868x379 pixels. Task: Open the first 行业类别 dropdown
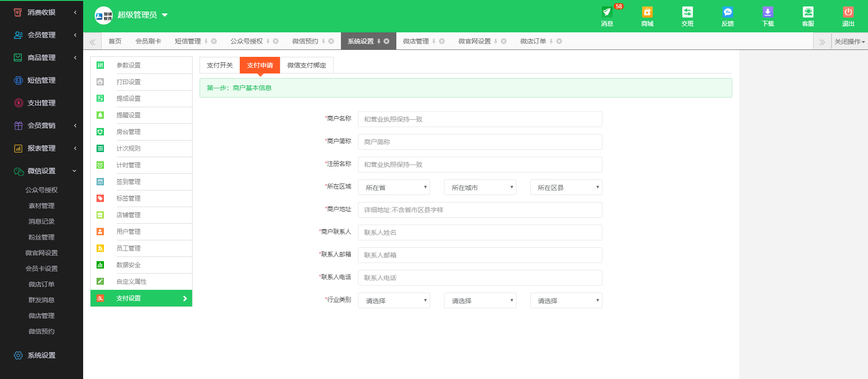point(394,300)
